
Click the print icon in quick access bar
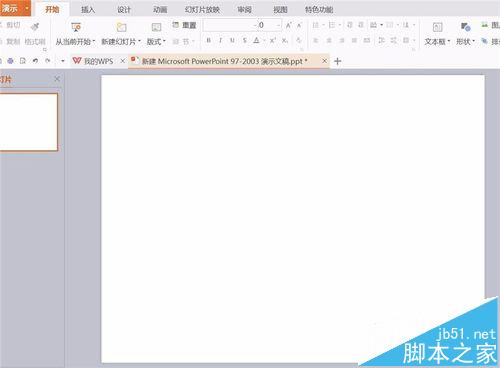pos(11,61)
